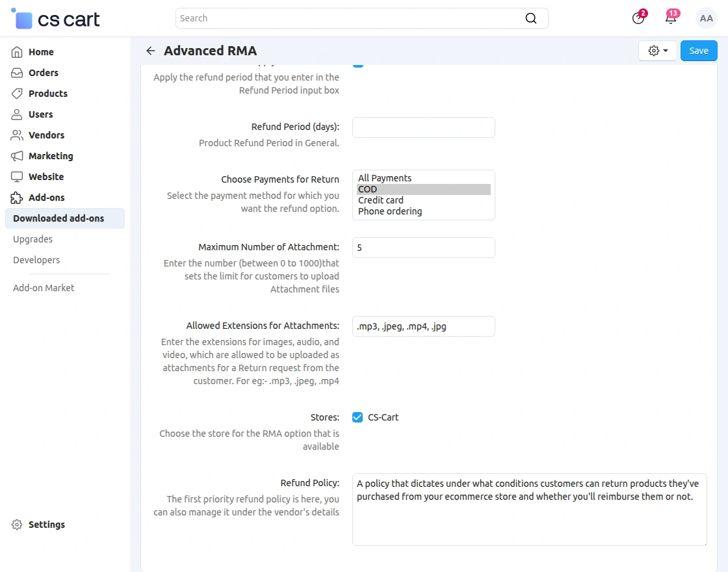Screen dimensions: 728x572
Task: Click the Maximum Number of Attachment field
Action: tap(423, 248)
